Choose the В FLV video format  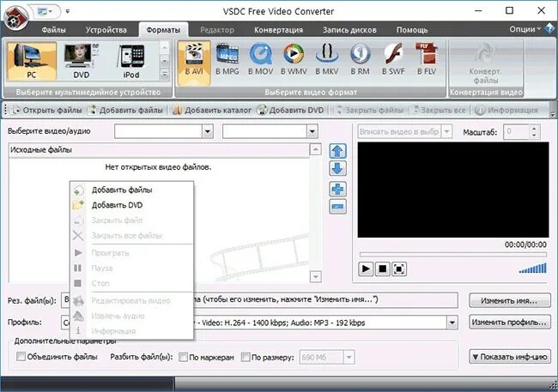[427, 60]
